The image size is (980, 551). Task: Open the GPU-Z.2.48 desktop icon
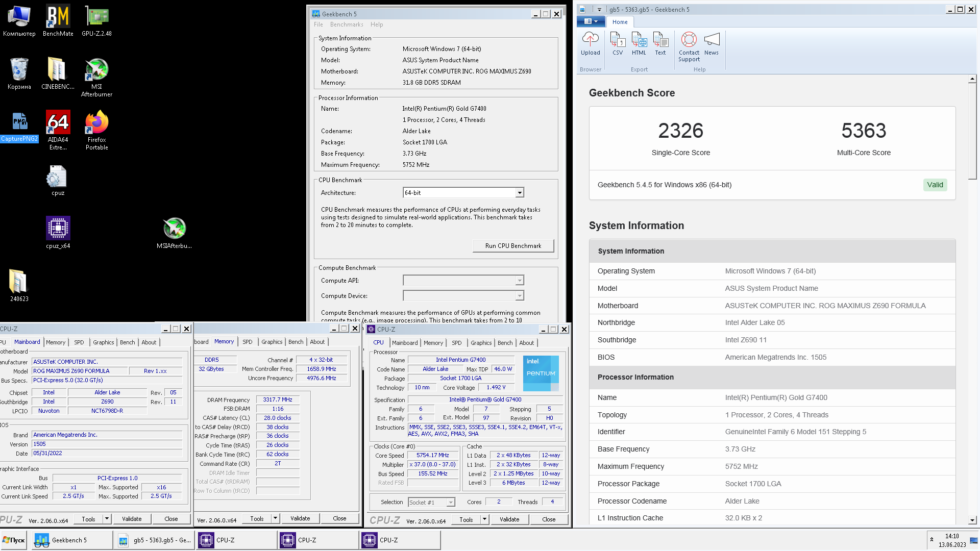[x=96, y=21]
